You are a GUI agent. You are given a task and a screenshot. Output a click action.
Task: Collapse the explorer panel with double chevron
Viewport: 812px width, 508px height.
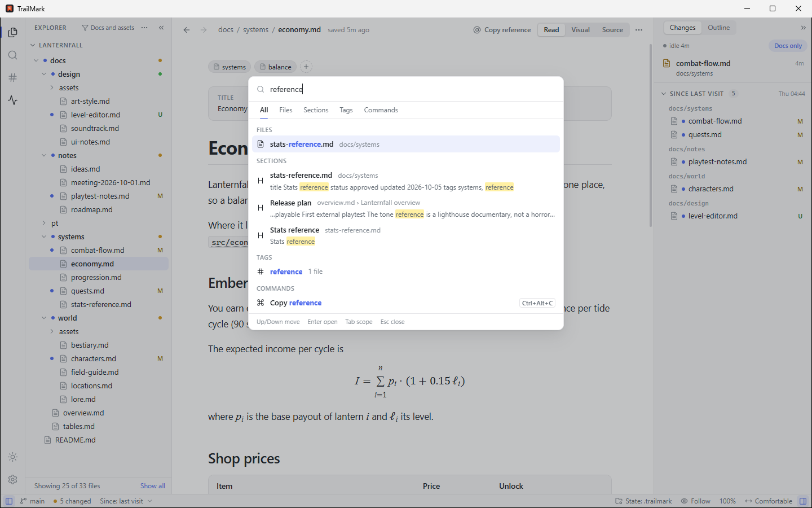click(161, 28)
